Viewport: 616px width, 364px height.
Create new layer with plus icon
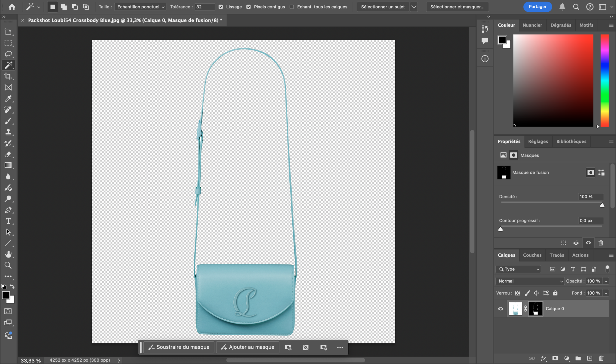[x=590, y=358]
